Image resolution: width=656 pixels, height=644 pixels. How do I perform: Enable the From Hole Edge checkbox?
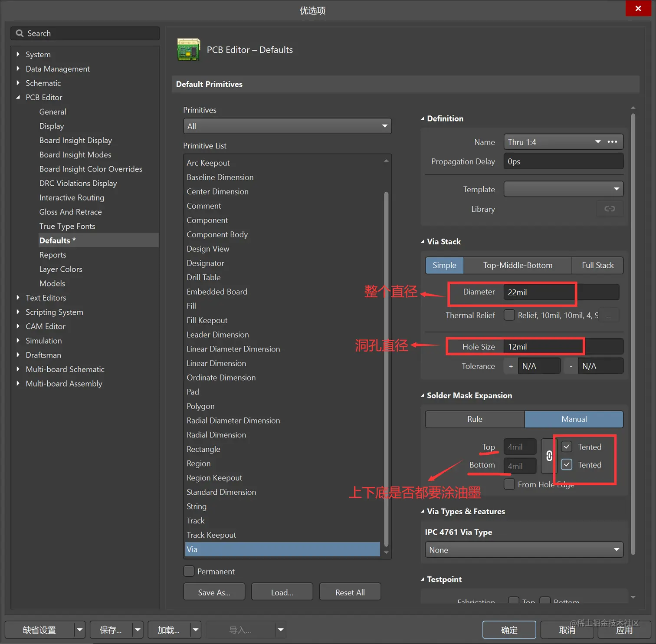(x=509, y=484)
